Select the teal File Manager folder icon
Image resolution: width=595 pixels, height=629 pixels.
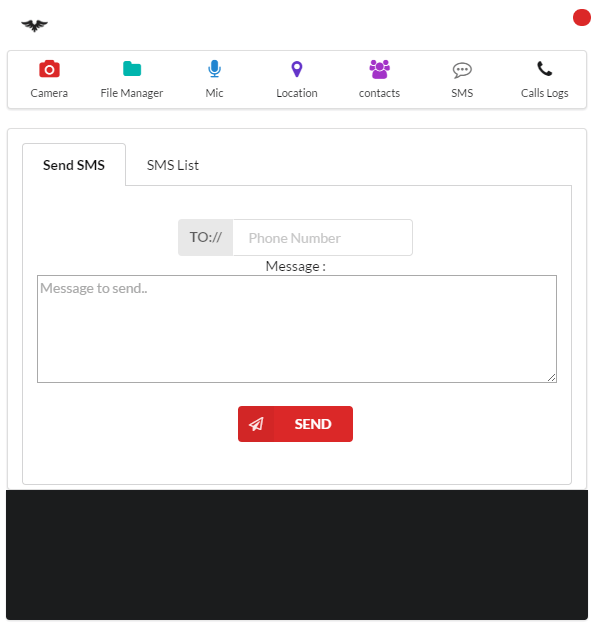pyautogui.click(x=132, y=69)
